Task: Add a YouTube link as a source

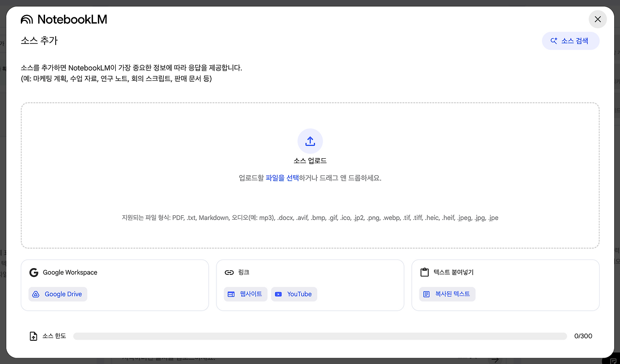Action: coord(294,294)
